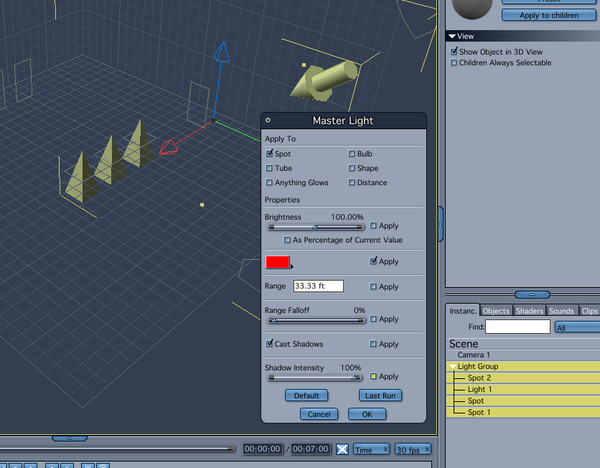Click the side panel collapse handle
600x468 pixels.
(441, 224)
